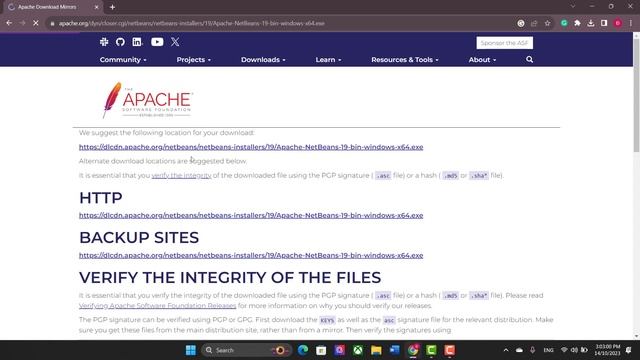The height and width of the screenshot is (360, 640).
Task: Expand the Community menu
Action: click(x=123, y=60)
